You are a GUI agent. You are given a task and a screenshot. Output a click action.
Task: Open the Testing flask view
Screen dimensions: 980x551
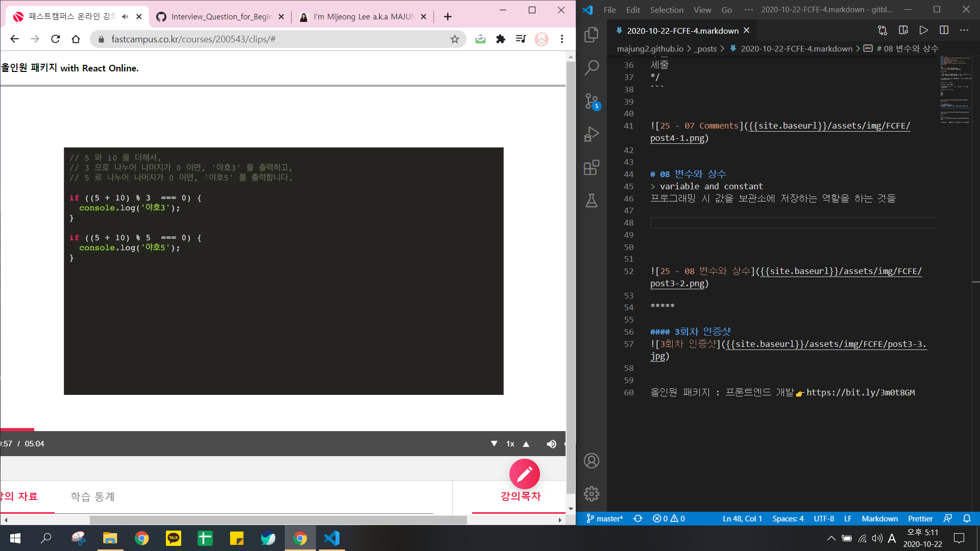592,201
